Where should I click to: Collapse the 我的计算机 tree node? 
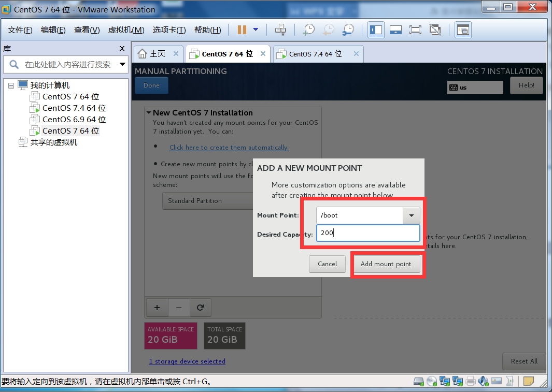click(11, 85)
